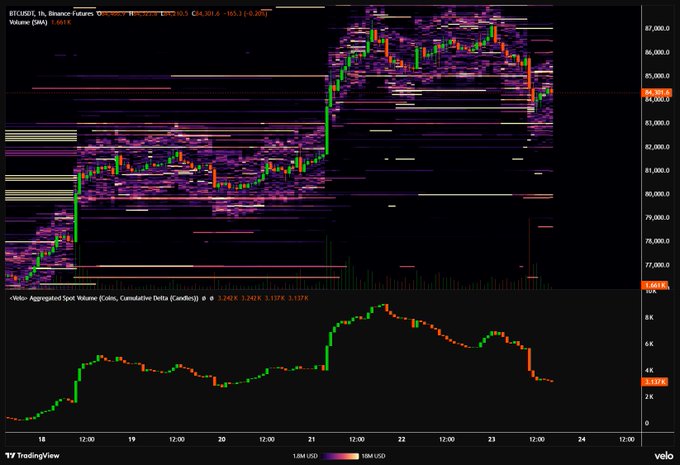Click the heatmap color gradient legend bar
The height and width of the screenshot is (465, 680).
340,456
